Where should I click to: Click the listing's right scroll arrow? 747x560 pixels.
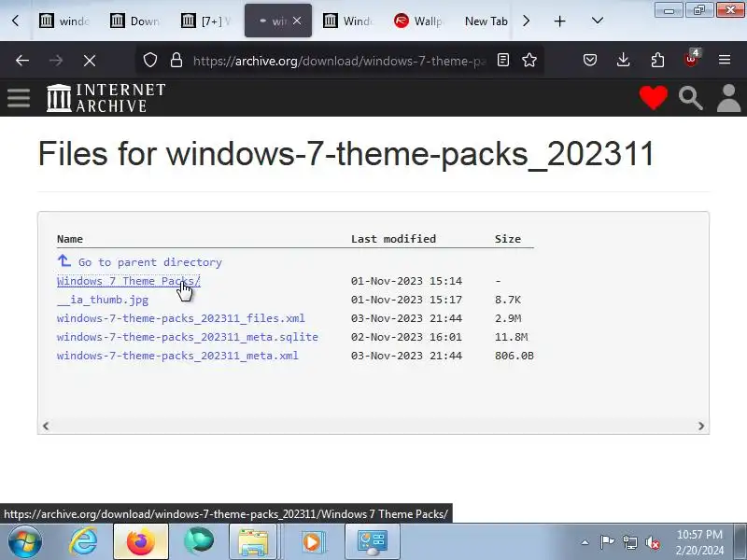click(701, 426)
